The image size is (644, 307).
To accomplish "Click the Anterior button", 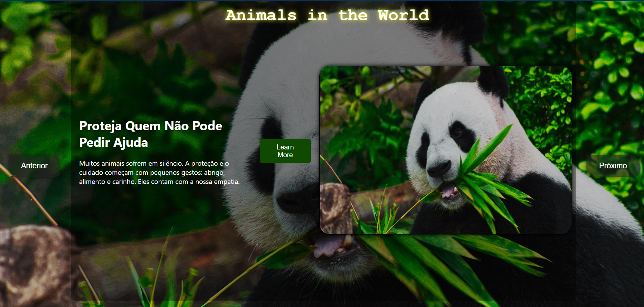I will (34, 166).
